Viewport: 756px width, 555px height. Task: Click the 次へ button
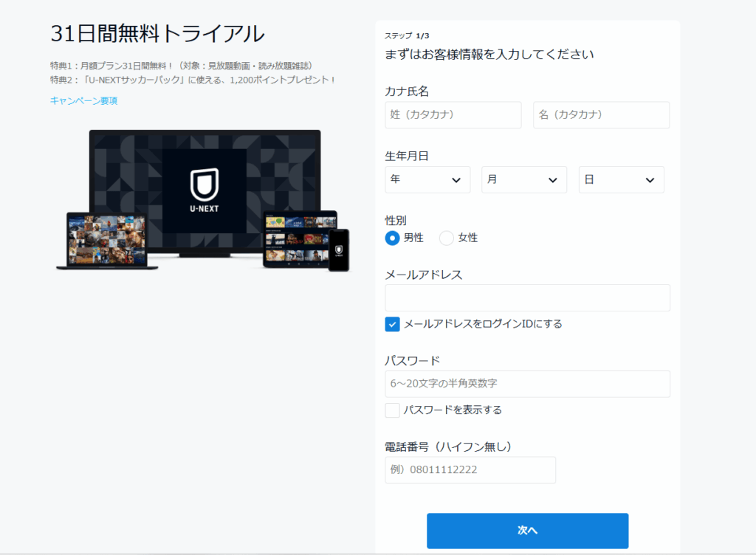coord(527,531)
